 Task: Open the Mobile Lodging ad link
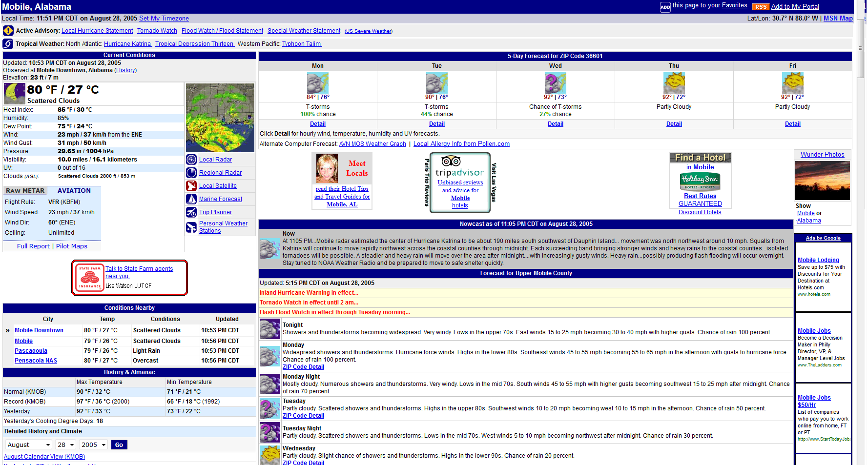coord(818,260)
